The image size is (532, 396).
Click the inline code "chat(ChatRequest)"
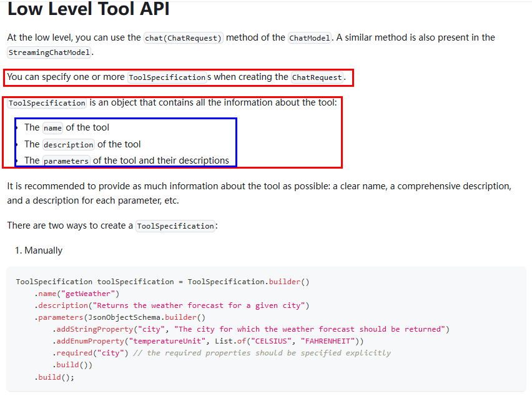point(183,37)
